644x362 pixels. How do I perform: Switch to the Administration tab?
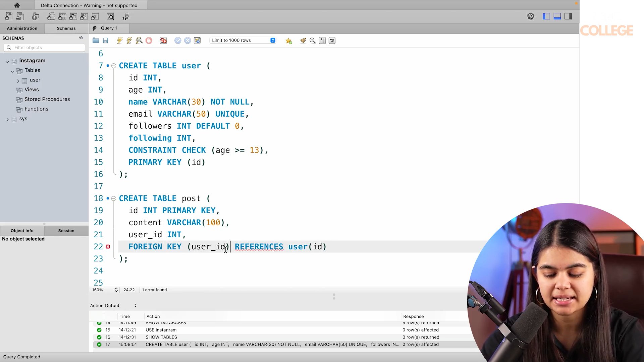22,28
